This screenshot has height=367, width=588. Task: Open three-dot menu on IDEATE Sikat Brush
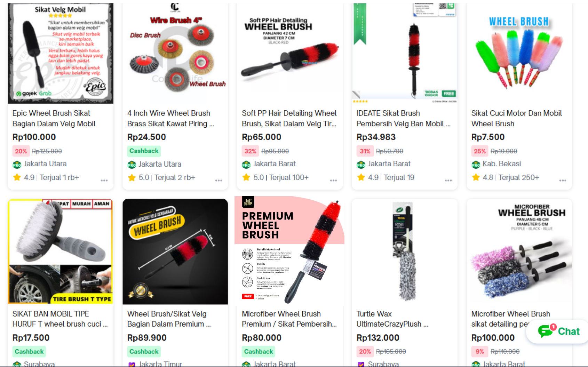pyautogui.click(x=448, y=181)
